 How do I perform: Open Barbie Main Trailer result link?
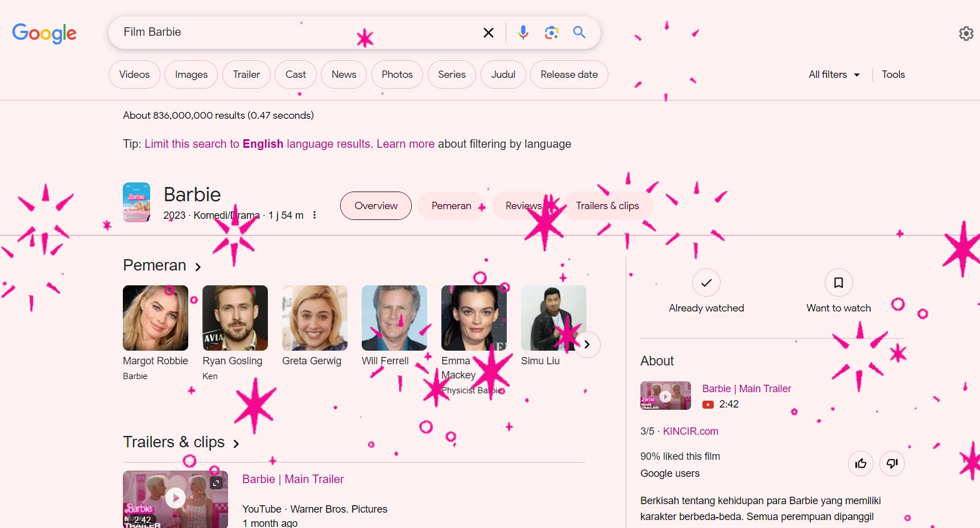pyautogui.click(x=293, y=479)
